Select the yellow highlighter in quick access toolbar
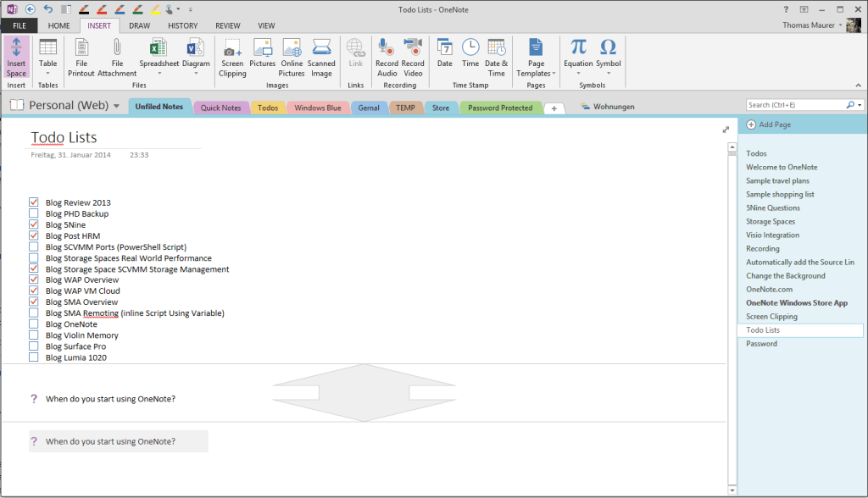Image resolution: width=868 pixels, height=498 pixels. (156, 8)
